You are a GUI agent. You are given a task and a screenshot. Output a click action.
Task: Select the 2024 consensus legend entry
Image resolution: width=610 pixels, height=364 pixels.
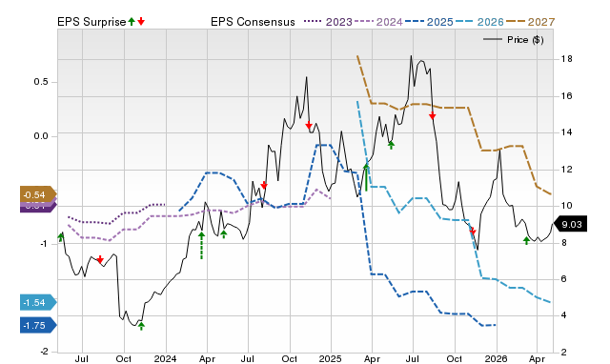click(x=378, y=22)
